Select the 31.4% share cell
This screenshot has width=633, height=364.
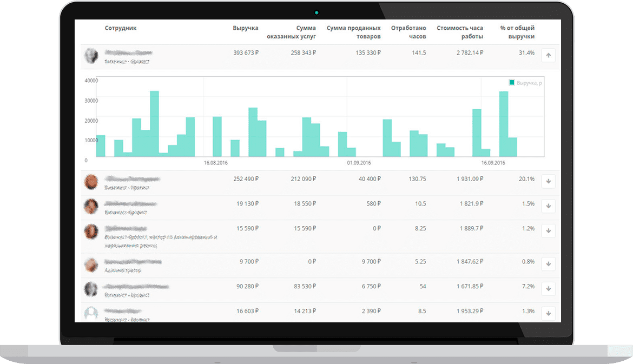526,53
